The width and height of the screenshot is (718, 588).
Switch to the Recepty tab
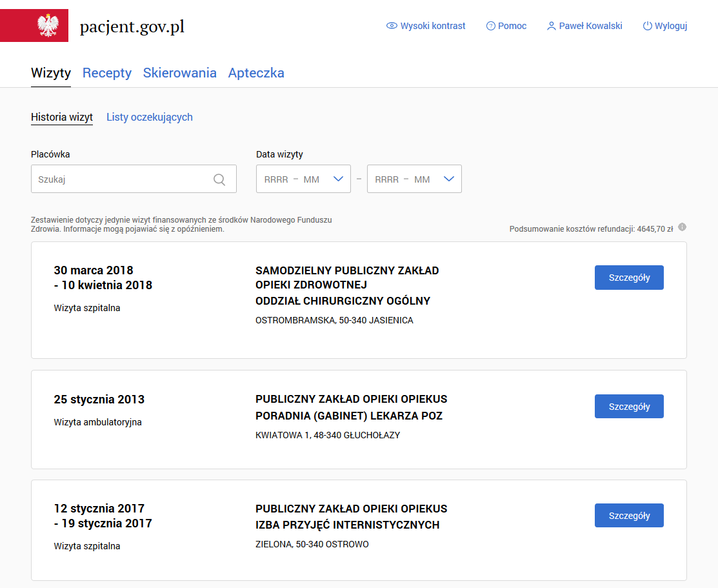[107, 73]
